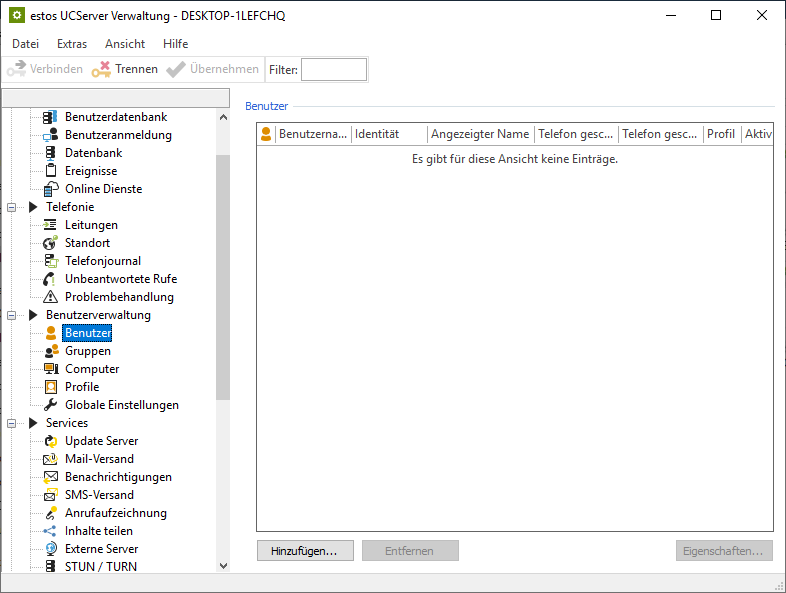Open the Hilfe menu

pyautogui.click(x=175, y=44)
